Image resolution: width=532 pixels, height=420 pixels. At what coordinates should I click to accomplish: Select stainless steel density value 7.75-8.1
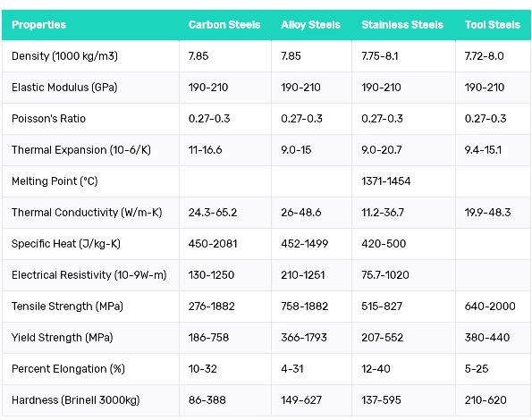click(x=380, y=56)
